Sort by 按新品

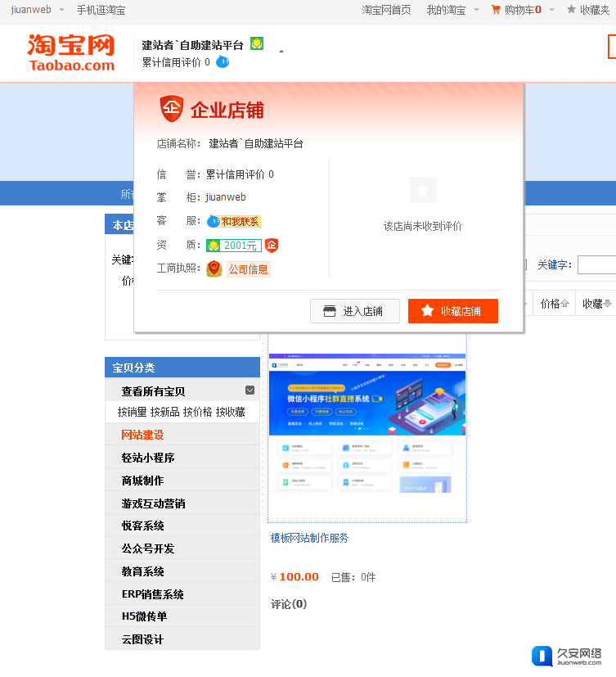click(x=164, y=413)
